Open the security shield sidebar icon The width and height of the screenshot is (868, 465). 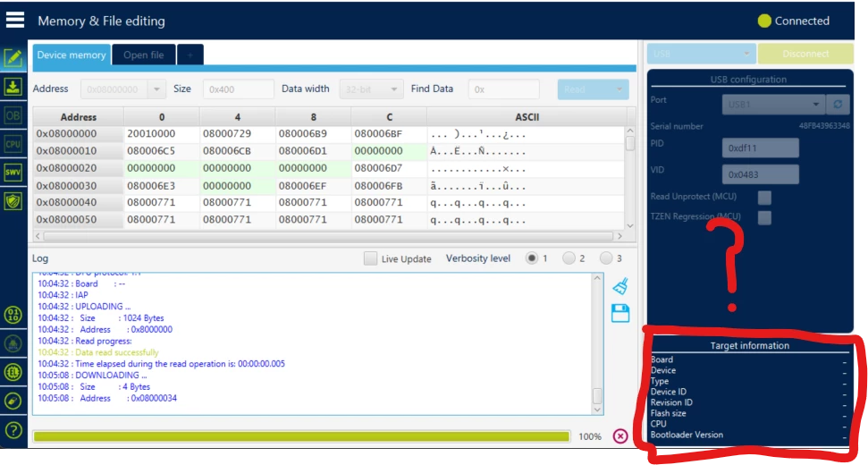pyautogui.click(x=13, y=201)
